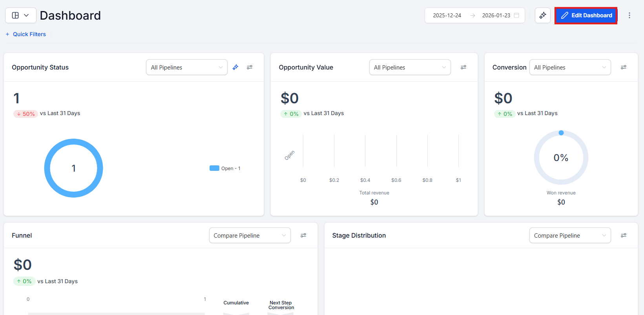Expand the dashboard layout switcher dropdown
Viewport: 644px width, 315px height.
pos(21,15)
